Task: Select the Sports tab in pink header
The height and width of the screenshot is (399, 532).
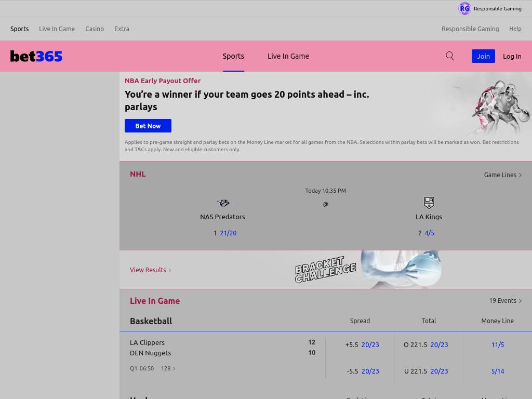Action: click(x=233, y=56)
